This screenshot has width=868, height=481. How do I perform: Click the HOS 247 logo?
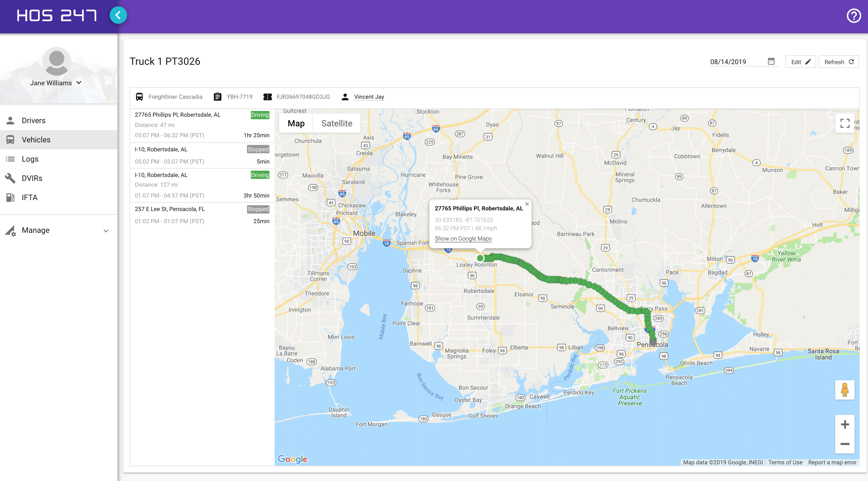(56, 15)
